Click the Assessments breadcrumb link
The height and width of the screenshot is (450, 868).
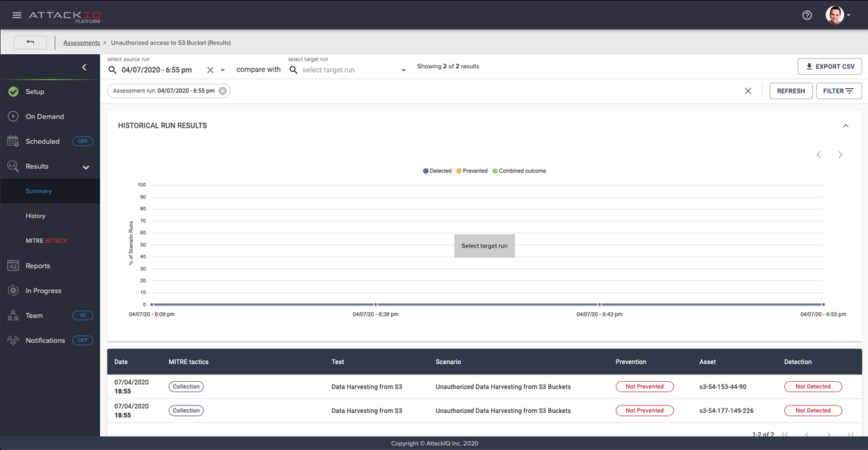tap(82, 43)
